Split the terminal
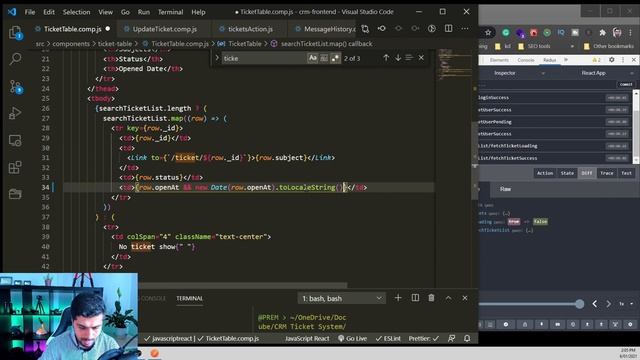 click(415, 298)
